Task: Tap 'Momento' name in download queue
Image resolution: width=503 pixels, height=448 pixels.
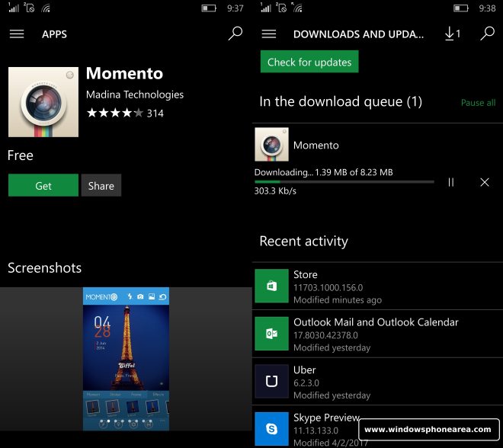Action: pos(316,146)
